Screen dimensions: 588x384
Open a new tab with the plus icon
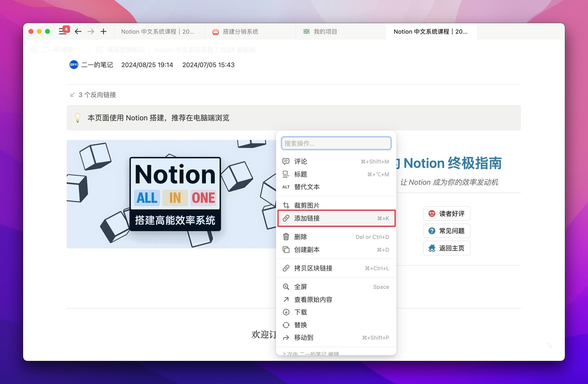103,31
